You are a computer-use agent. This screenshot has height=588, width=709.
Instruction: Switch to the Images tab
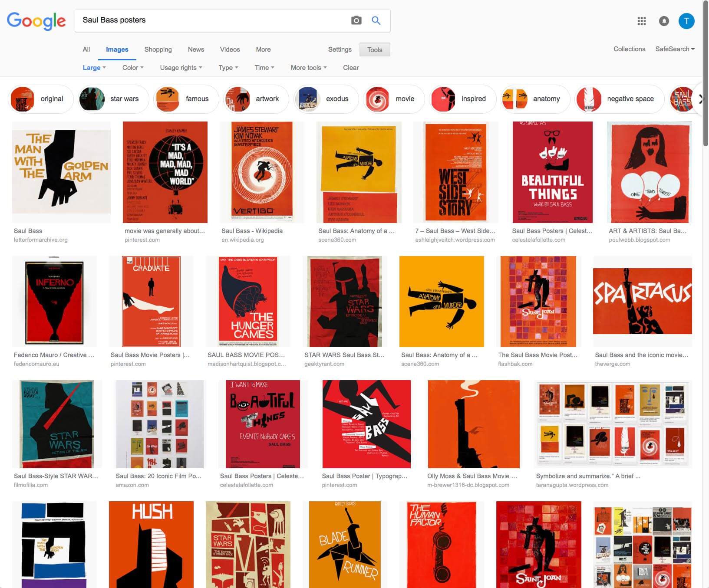coord(117,49)
